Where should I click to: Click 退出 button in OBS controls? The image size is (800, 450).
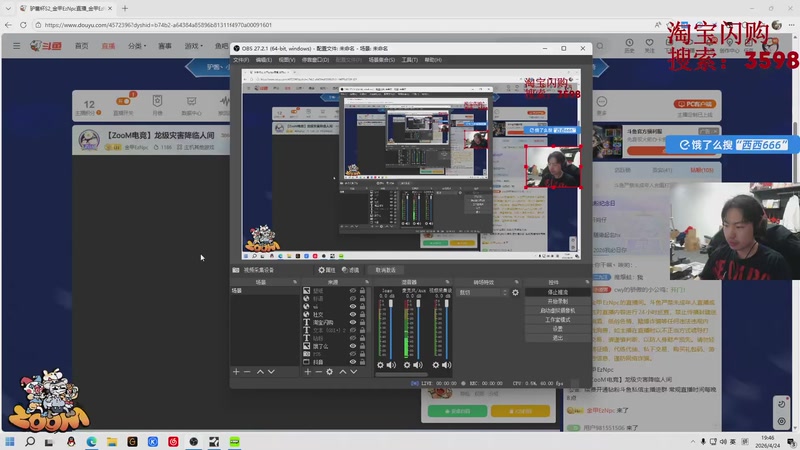point(558,338)
